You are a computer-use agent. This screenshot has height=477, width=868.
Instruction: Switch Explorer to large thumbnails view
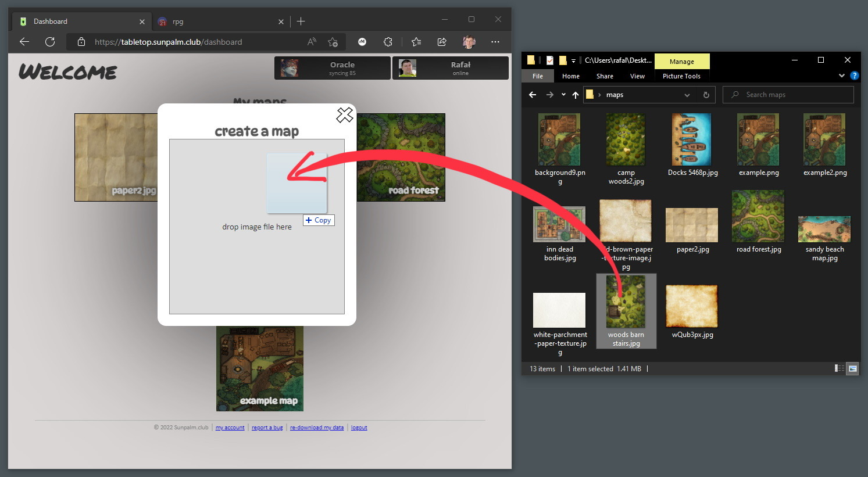tap(852, 368)
